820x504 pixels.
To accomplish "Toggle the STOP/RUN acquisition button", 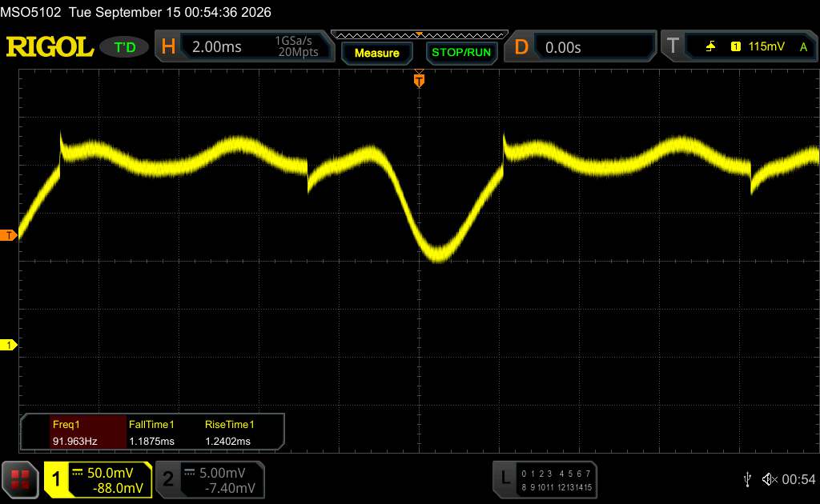I will click(x=461, y=52).
